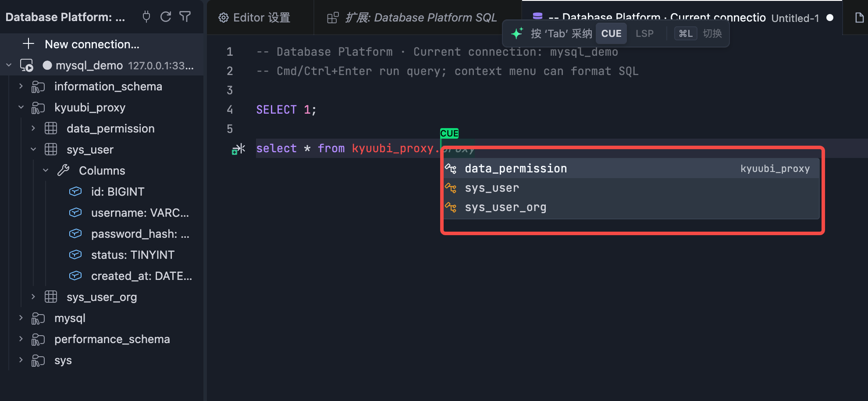Image resolution: width=868 pixels, height=401 pixels.
Task: Open the filter icon in sidebar header
Action: tap(185, 17)
